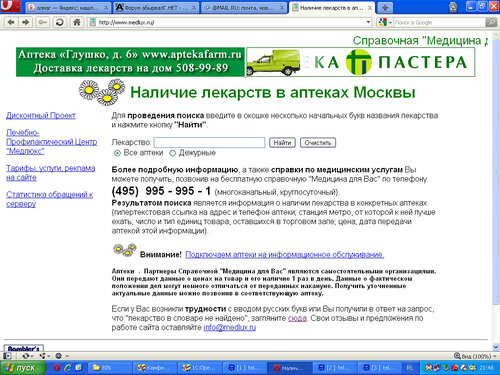Click the Google search engine icon

(x=383, y=22)
